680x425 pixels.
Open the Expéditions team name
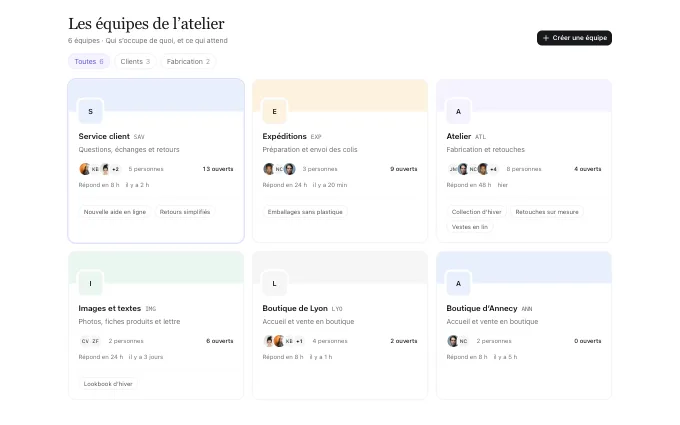point(284,136)
